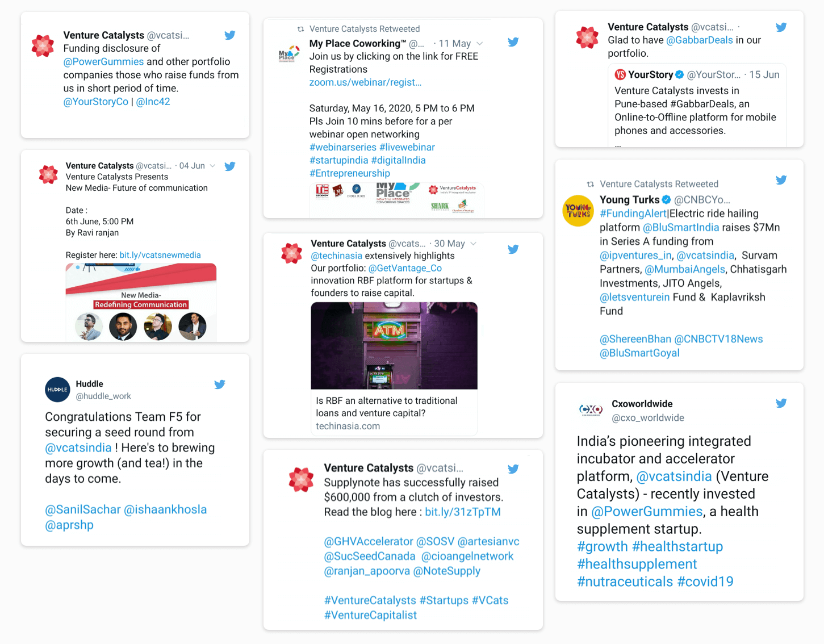Screen dimensions: 824x644
Task: Click Twitter bird icon on Huddle tweet
Action: click(x=220, y=384)
